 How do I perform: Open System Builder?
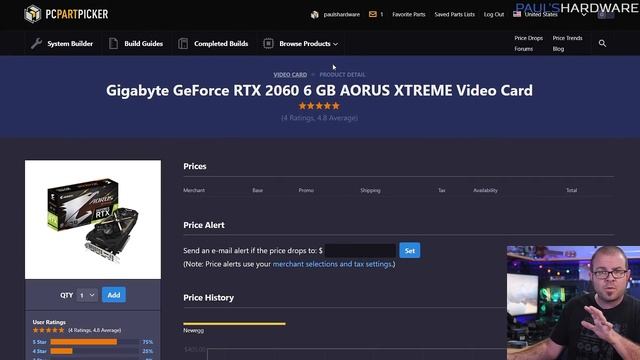click(70, 44)
